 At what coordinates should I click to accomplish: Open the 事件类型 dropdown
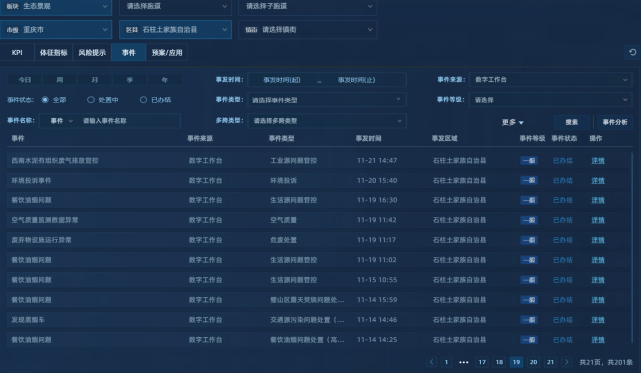[327, 99]
